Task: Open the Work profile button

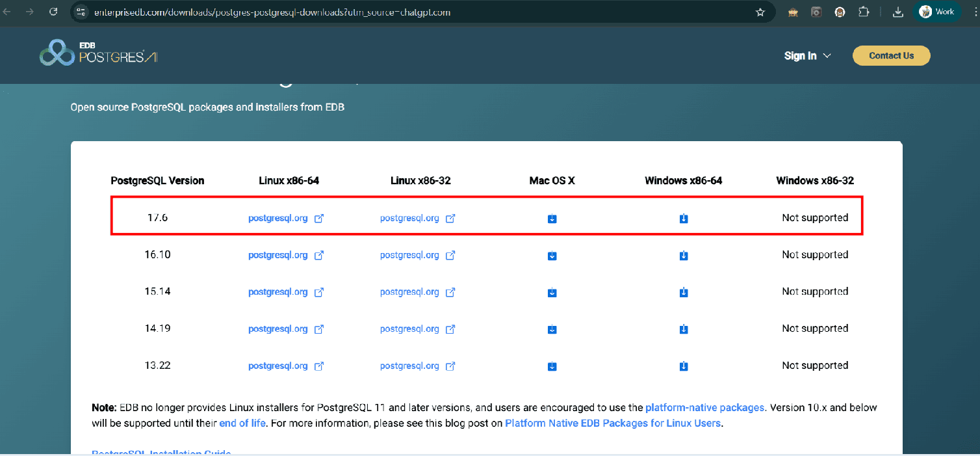Action: click(x=936, y=12)
